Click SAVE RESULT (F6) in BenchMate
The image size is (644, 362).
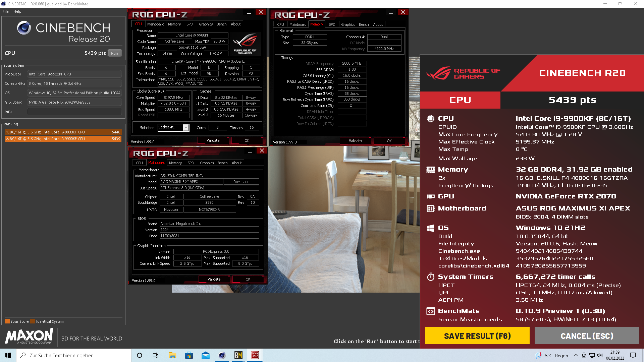coord(477,336)
